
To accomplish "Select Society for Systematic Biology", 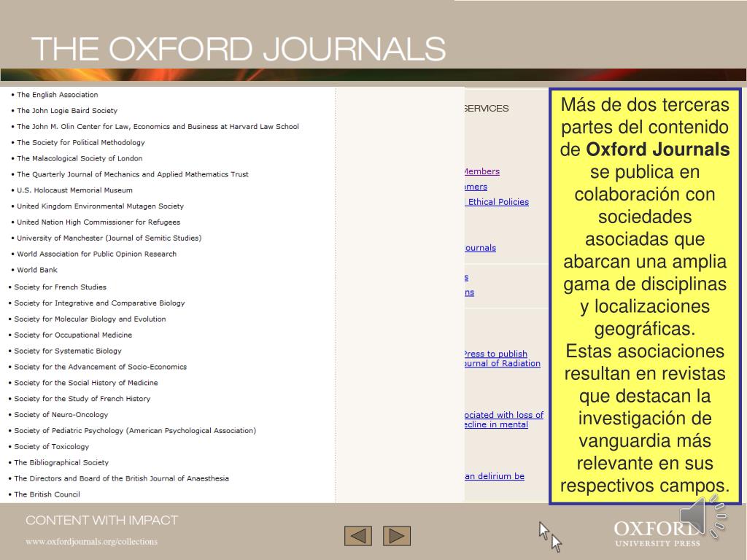I will [68, 351].
